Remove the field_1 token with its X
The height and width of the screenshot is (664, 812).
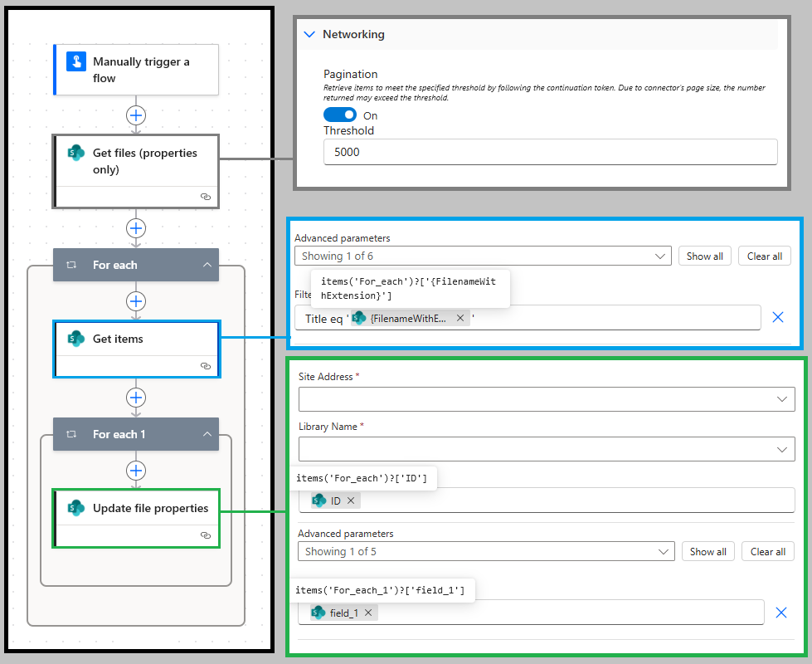(367, 613)
